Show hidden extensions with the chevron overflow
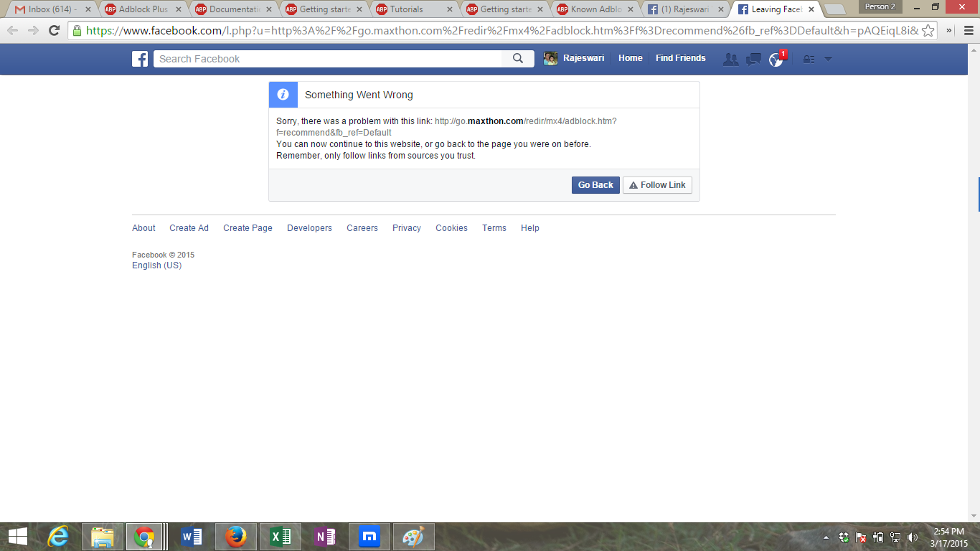 949,31
